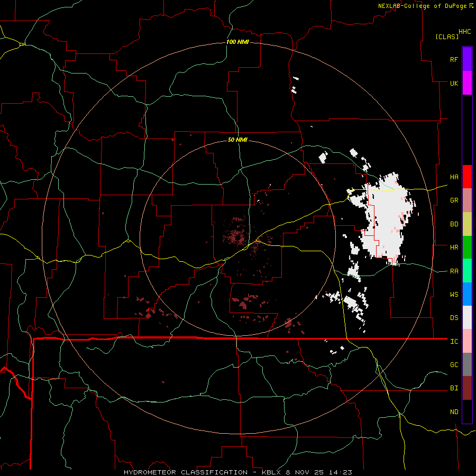476x476 pixels.
Task: Click the HHC product code label
Action: tap(464, 32)
